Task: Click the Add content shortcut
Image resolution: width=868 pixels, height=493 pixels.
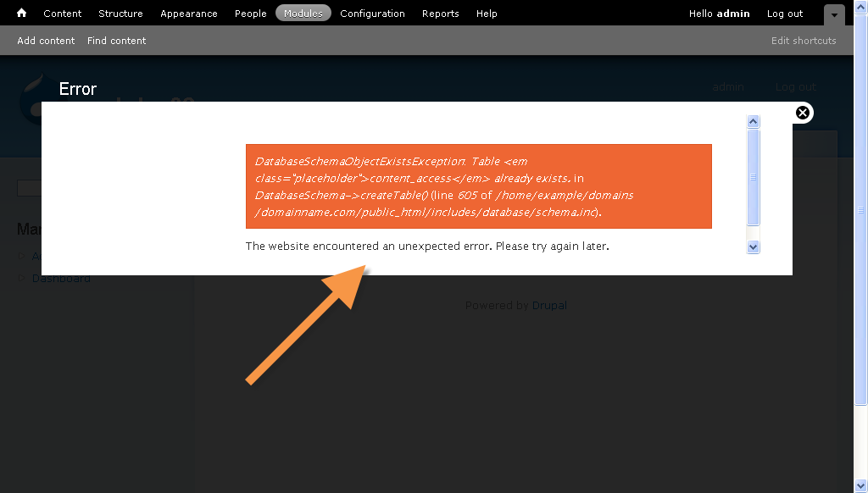Action: [46, 41]
